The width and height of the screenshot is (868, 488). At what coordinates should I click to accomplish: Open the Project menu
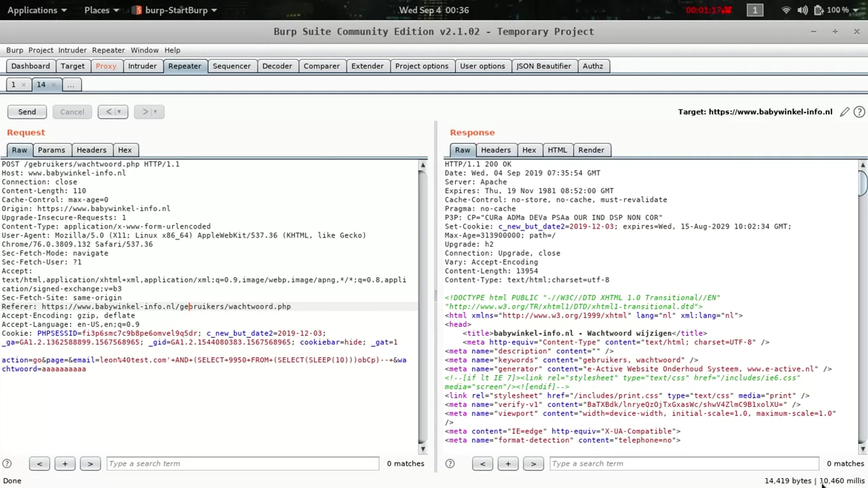click(x=41, y=50)
